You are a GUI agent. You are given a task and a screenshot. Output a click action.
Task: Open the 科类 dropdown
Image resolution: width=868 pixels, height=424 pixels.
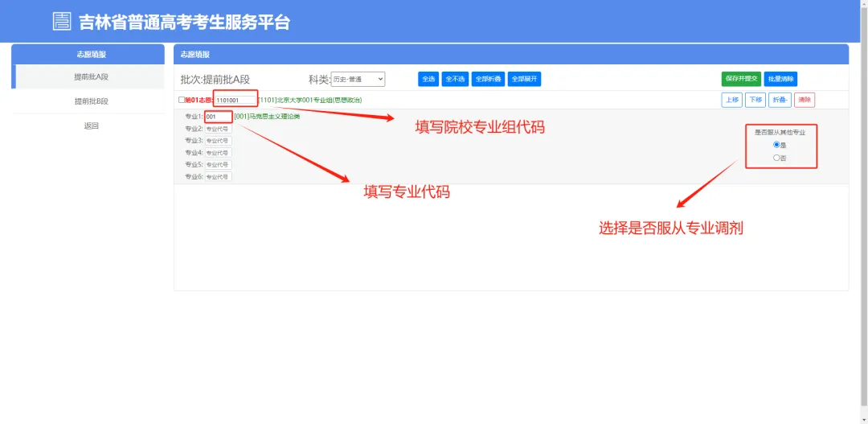(x=358, y=79)
